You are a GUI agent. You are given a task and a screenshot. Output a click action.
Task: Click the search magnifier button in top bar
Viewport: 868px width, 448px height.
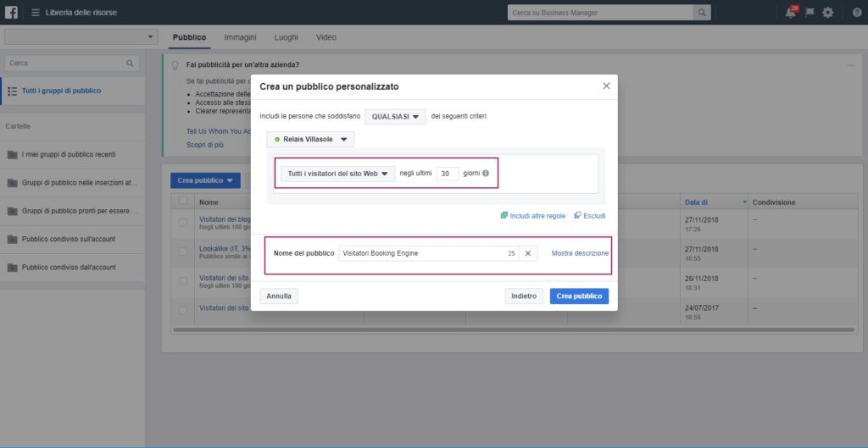tap(702, 13)
